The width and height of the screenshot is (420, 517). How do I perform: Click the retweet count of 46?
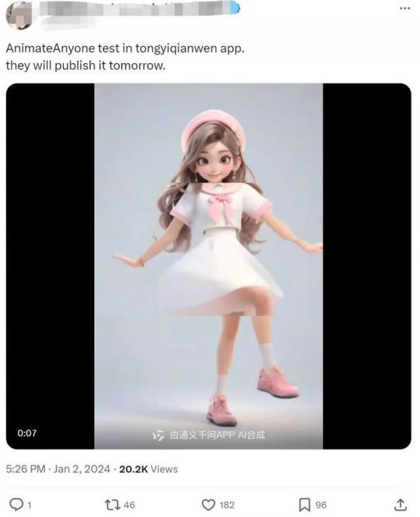coord(129,505)
